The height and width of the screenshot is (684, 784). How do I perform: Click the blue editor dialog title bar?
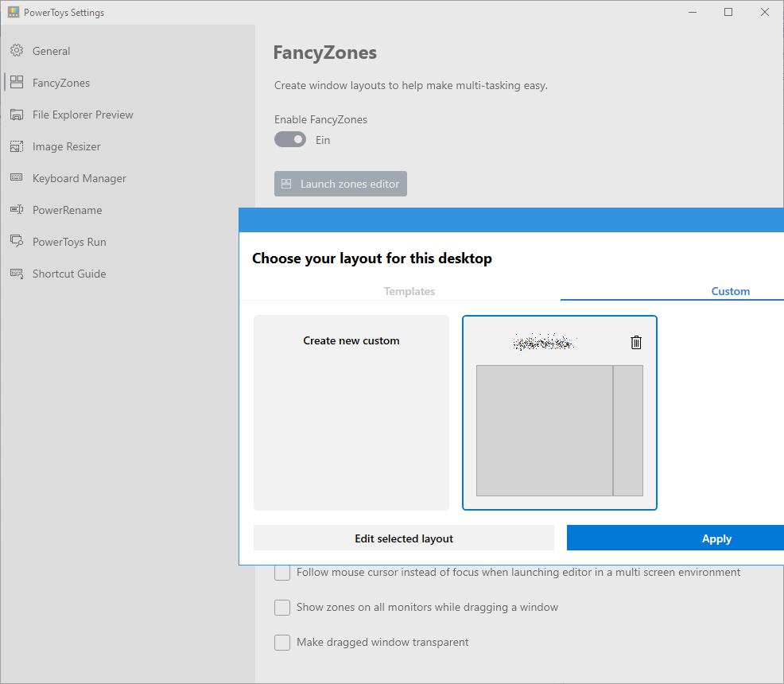511,220
